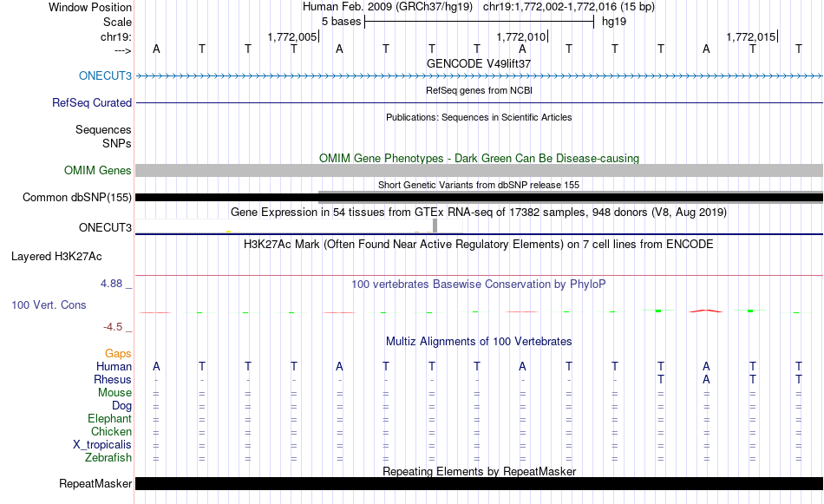Open the RefSeq Curated track label
The height and width of the screenshot is (504, 824).
(x=92, y=102)
